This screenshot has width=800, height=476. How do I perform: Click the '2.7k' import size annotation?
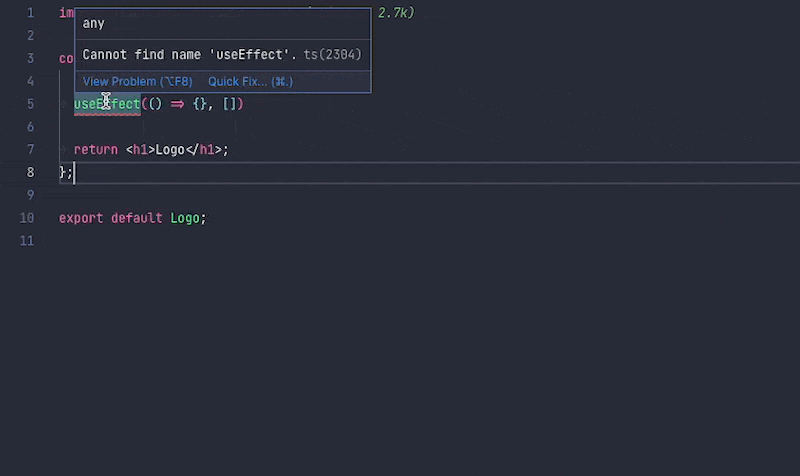396,13
